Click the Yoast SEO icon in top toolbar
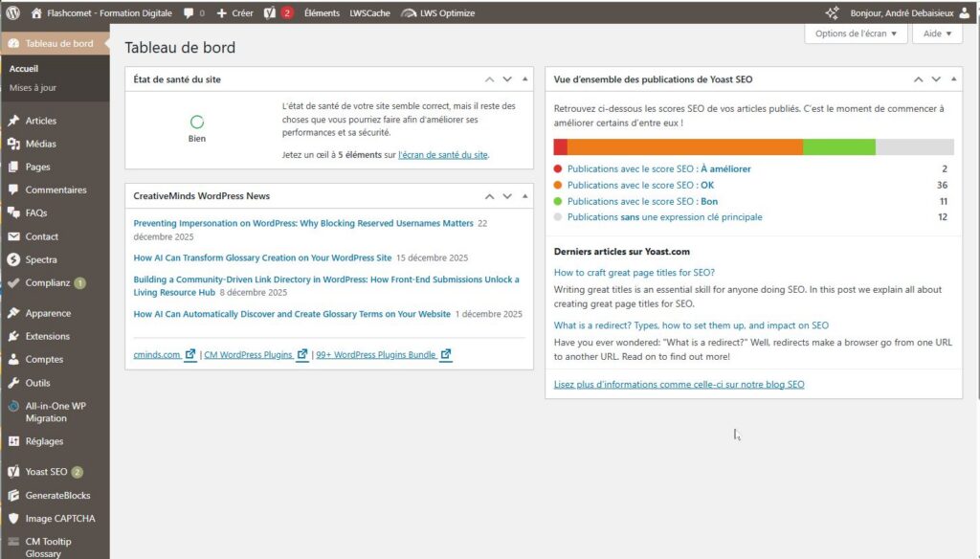 tap(271, 13)
